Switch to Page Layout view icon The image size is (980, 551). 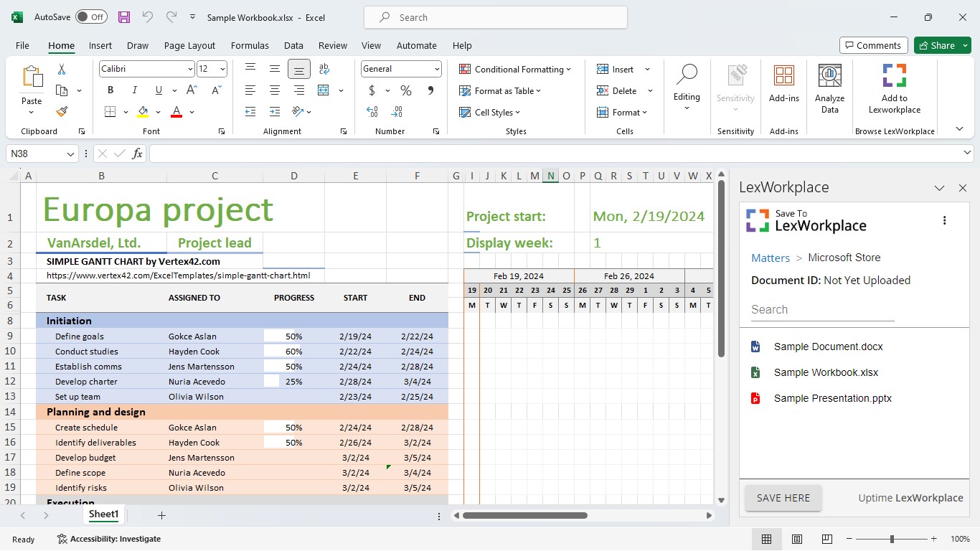(x=797, y=539)
